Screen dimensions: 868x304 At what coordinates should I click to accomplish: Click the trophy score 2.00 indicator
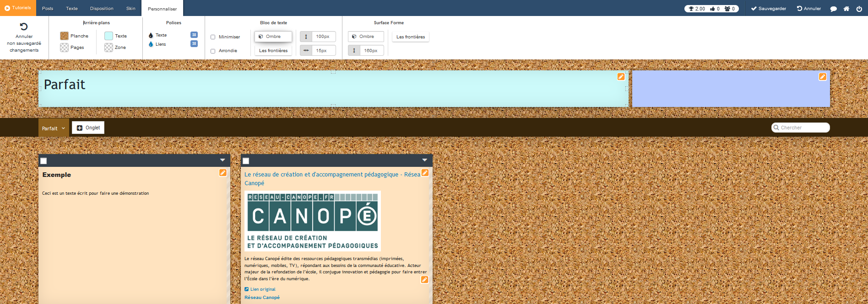click(x=697, y=9)
